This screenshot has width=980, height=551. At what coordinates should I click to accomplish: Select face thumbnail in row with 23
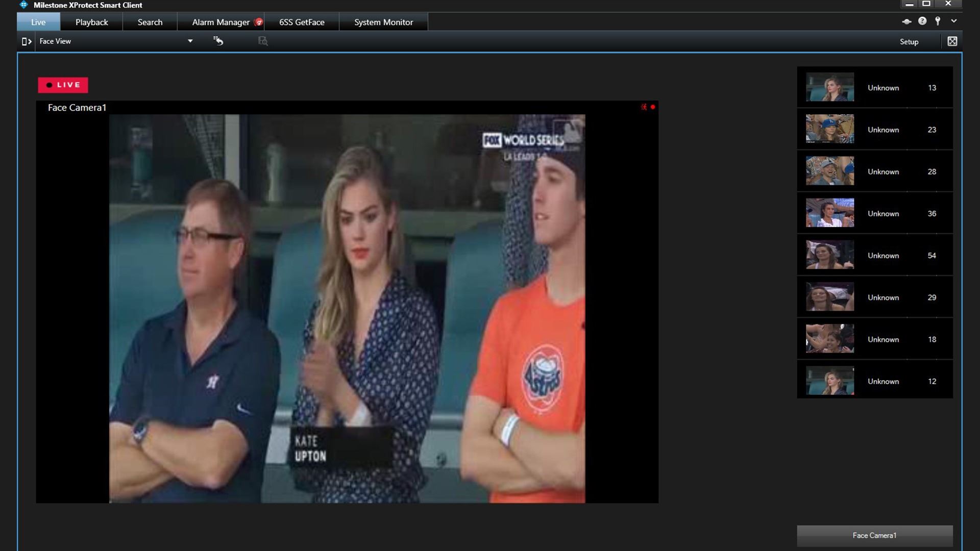pos(829,129)
